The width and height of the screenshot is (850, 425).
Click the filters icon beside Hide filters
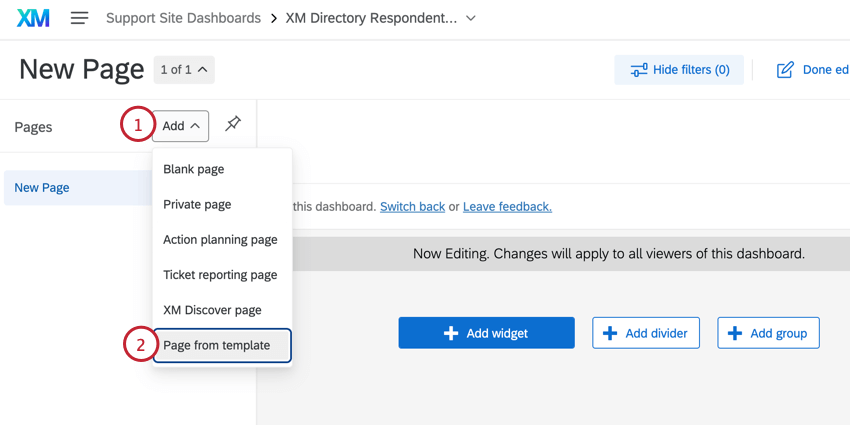click(638, 70)
